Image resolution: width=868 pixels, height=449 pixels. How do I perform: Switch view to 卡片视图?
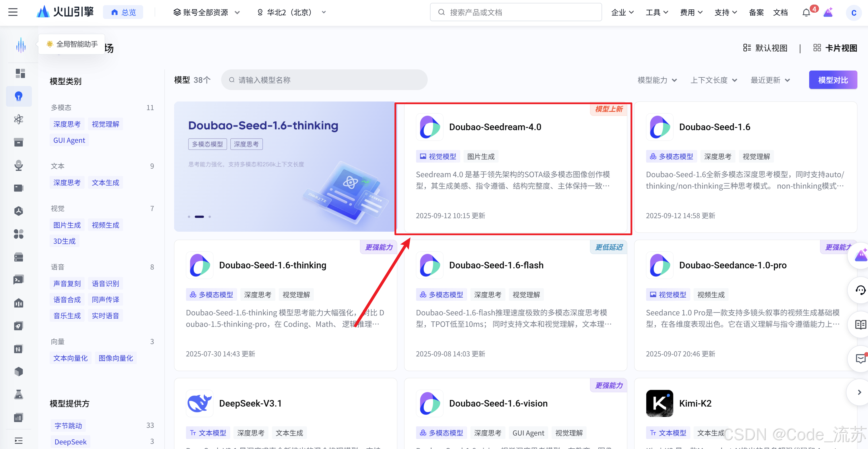[834, 48]
